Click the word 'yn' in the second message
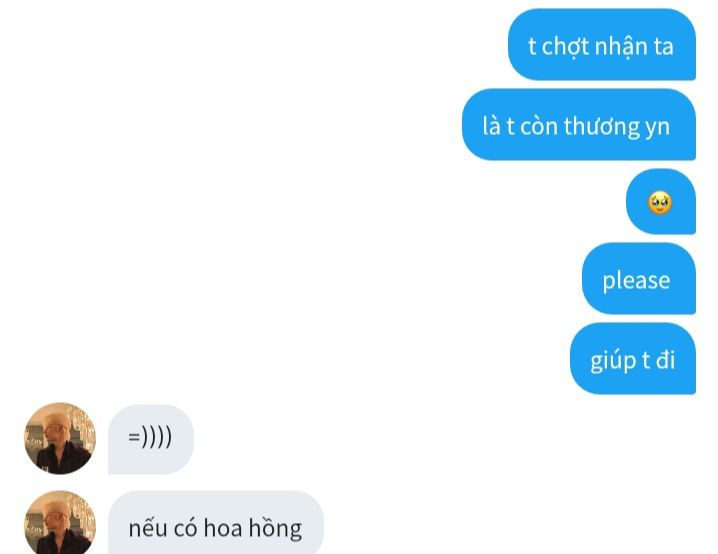 pos(658,128)
